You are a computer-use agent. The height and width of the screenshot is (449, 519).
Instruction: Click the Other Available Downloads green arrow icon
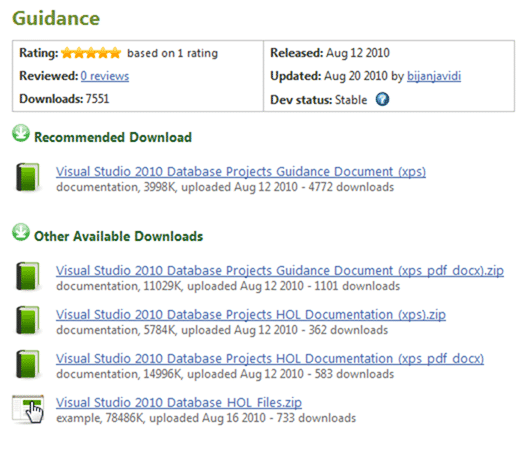point(21,232)
